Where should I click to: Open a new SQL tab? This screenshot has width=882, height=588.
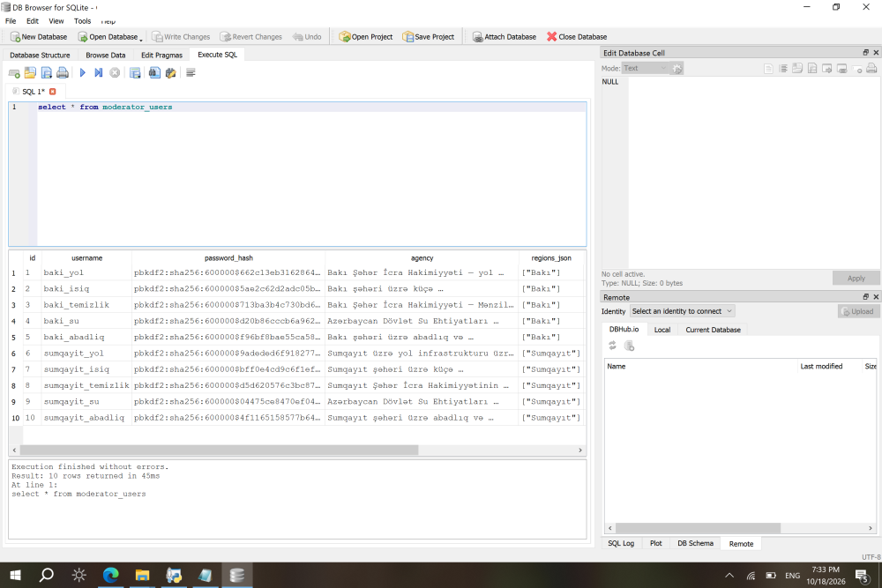(14, 73)
